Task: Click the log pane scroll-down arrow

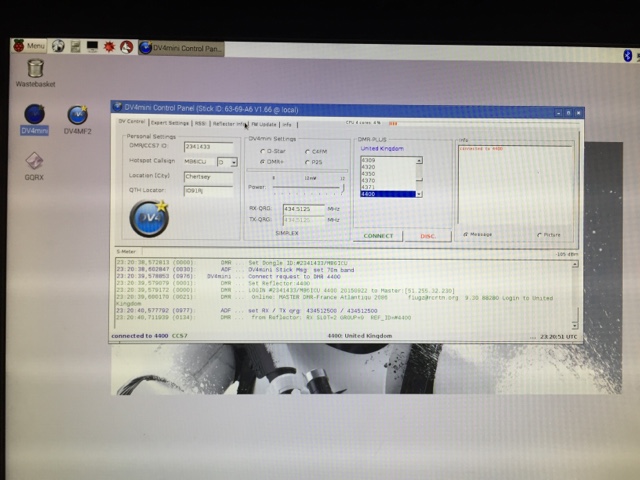Action: coord(575,326)
